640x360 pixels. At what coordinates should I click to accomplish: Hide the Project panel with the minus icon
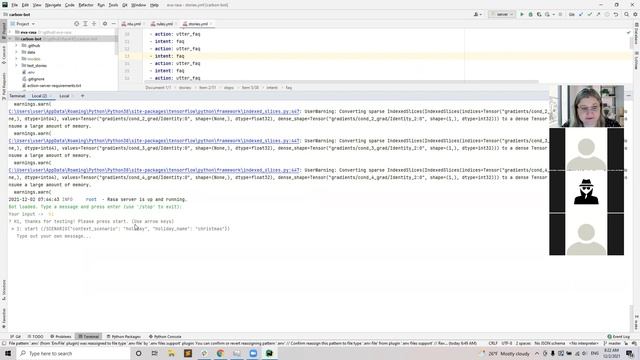[113, 24]
